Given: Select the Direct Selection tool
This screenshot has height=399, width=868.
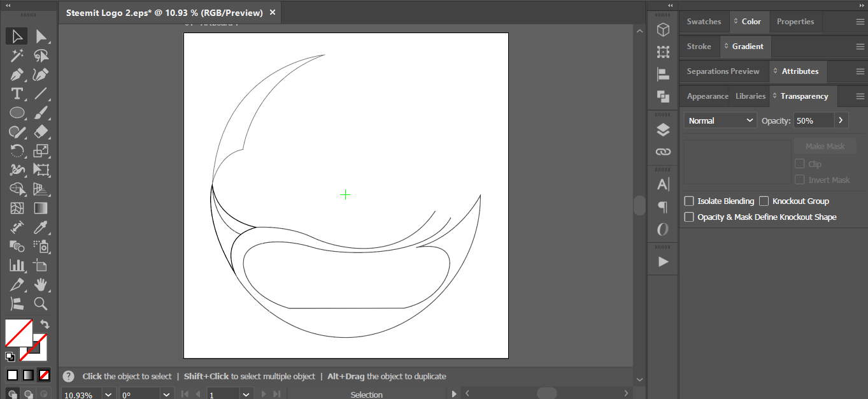Looking at the screenshot, I should tap(41, 36).
